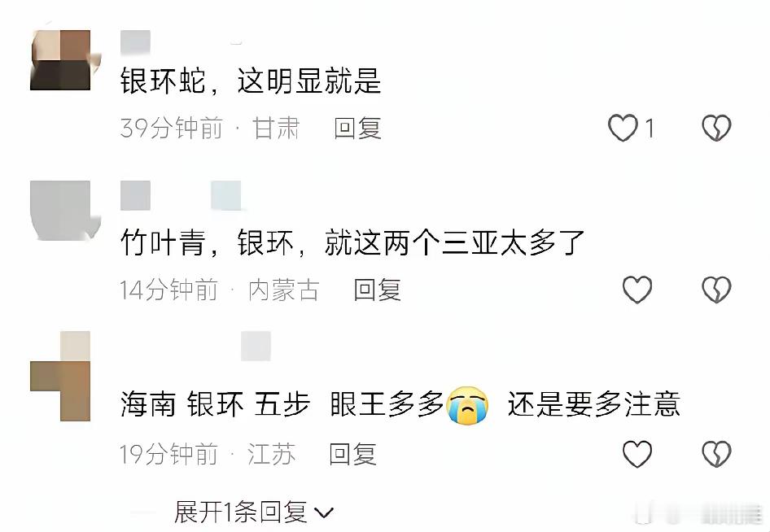Reply to the 19分钟前 江苏 comment
The image size is (770, 532).
[352, 454]
